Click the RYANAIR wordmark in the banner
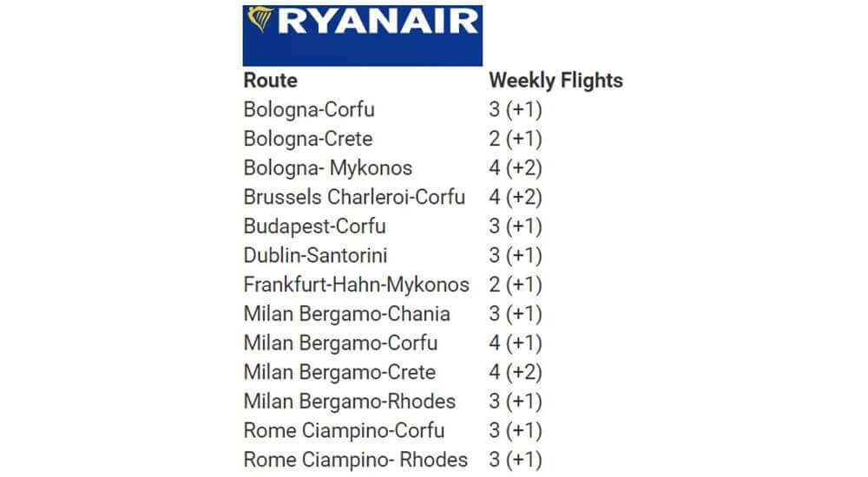The height and width of the screenshot is (477, 868). coord(378,22)
